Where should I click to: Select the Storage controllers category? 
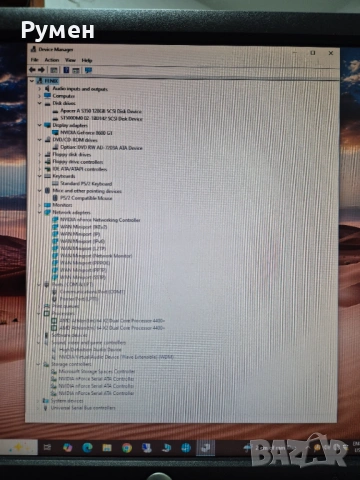click(71, 364)
